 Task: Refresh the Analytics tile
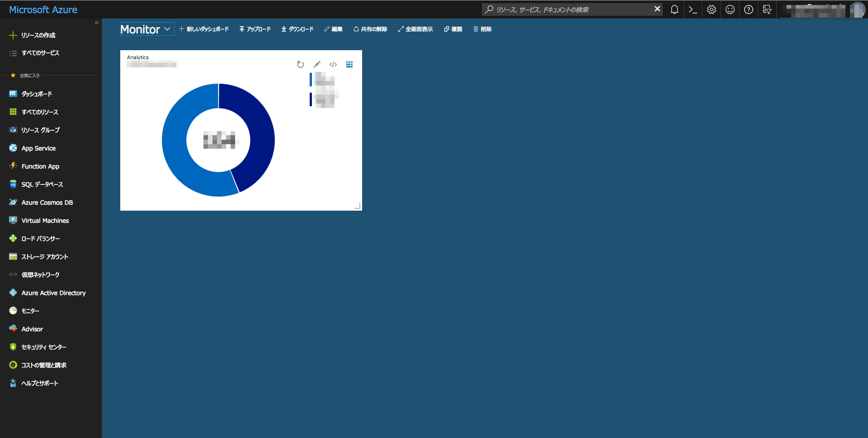tap(300, 64)
